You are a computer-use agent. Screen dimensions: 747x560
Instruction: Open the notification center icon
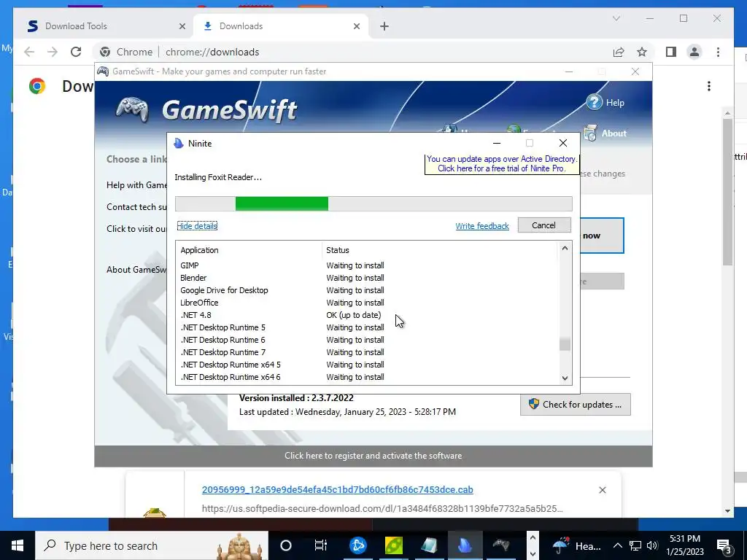pyautogui.click(x=724, y=545)
